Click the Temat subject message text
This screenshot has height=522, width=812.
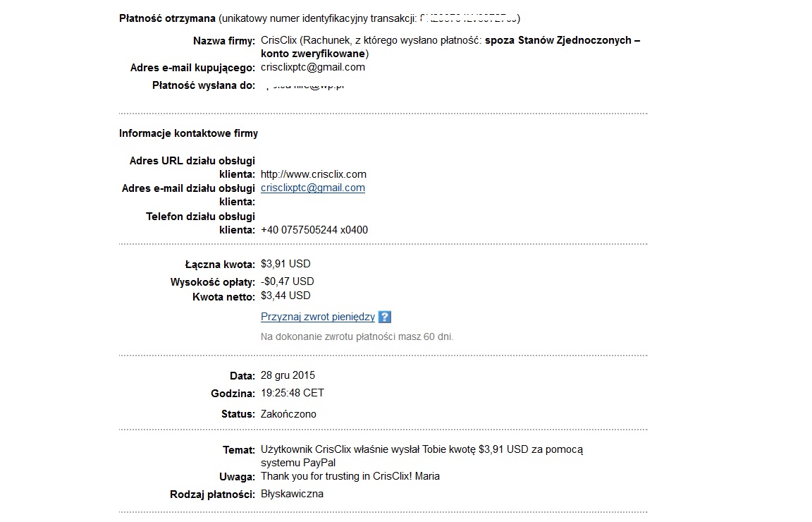coord(422,456)
